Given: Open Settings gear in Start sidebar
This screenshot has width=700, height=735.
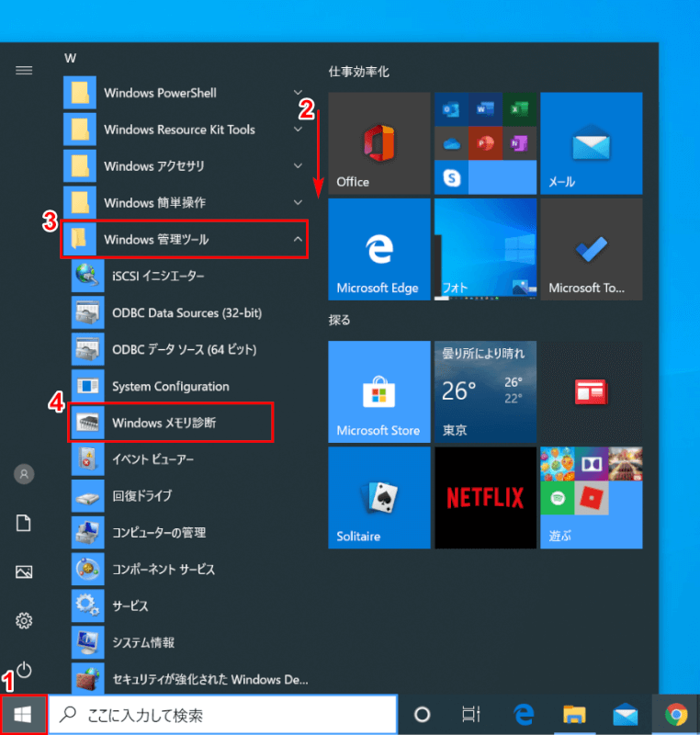Looking at the screenshot, I should tap(24, 621).
